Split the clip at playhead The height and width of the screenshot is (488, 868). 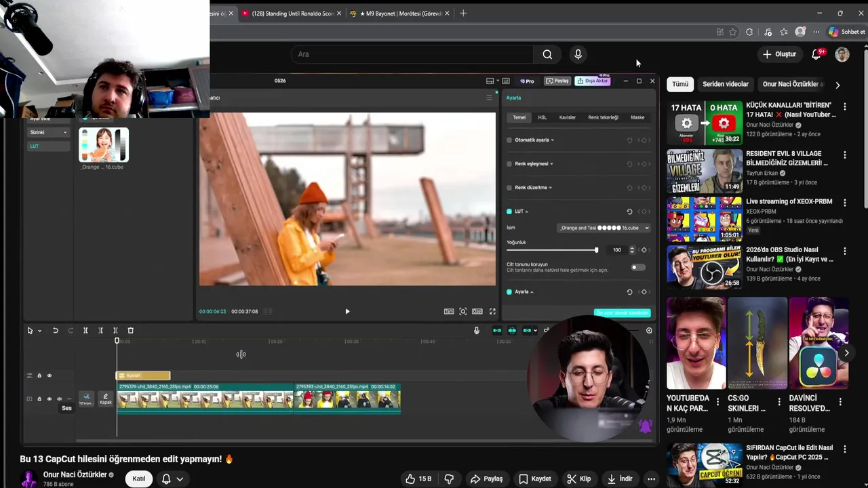(85, 331)
